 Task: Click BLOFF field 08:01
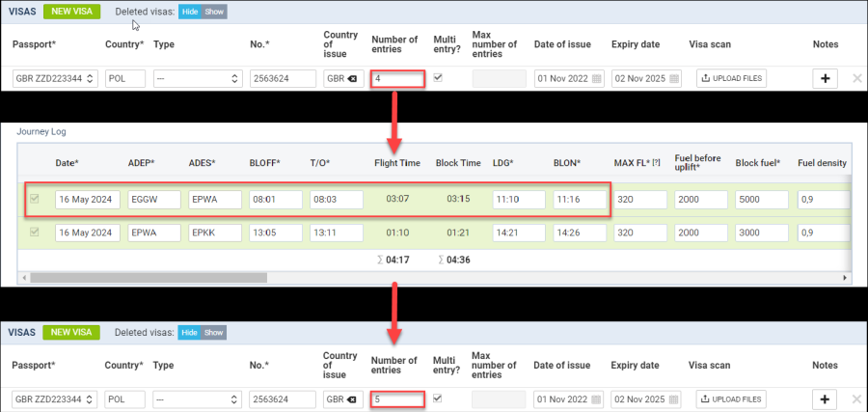(275, 200)
